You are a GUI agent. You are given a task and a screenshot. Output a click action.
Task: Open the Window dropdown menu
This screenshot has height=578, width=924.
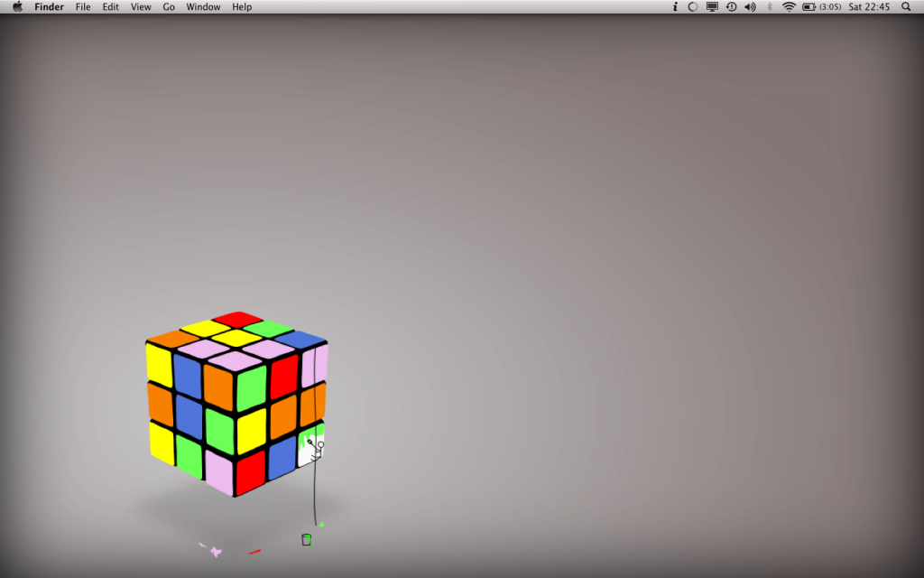click(202, 7)
